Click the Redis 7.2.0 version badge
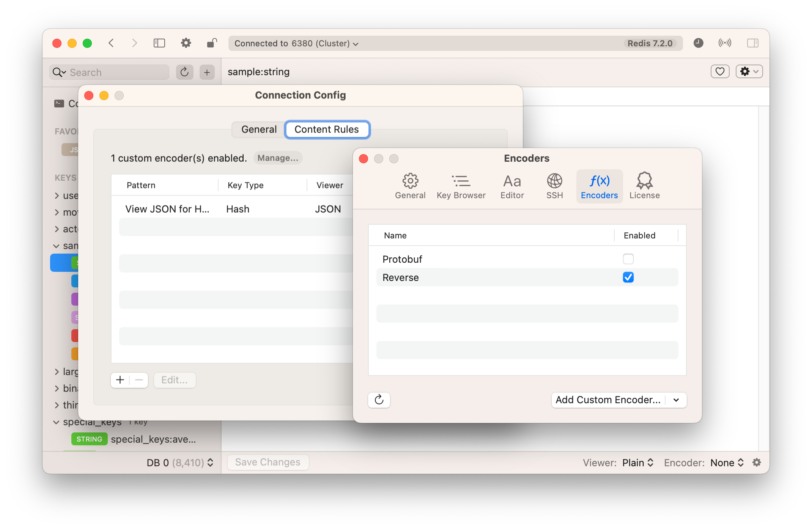The width and height of the screenshot is (812, 530). click(650, 43)
